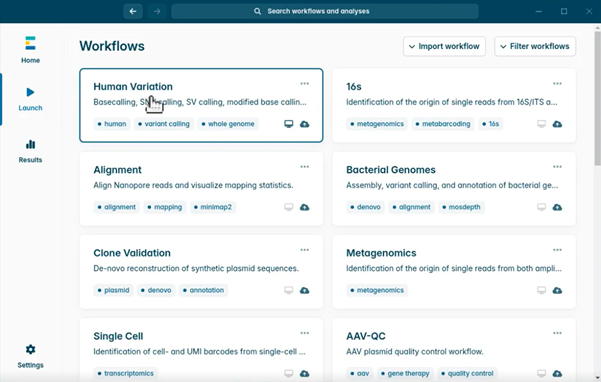Open the 16s workflow title
Viewport: 601px width, 382px height.
[x=354, y=87]
